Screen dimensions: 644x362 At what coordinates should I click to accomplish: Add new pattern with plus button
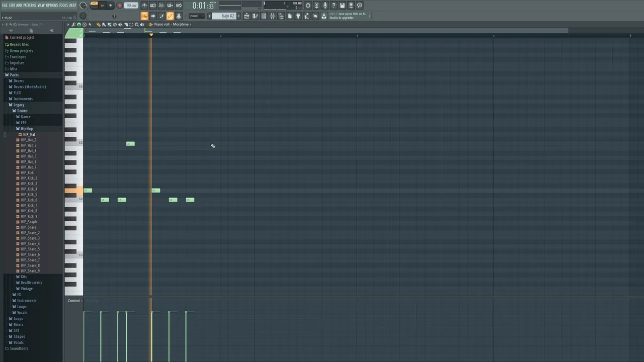[x=238, y=16]
